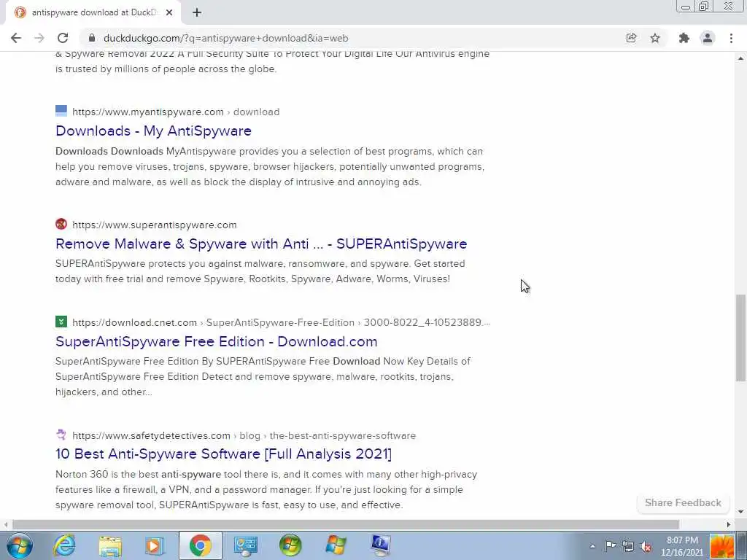Click the scroll down arrow of vertical scrollbar
747x560 pixels.
tap(740, 512)
